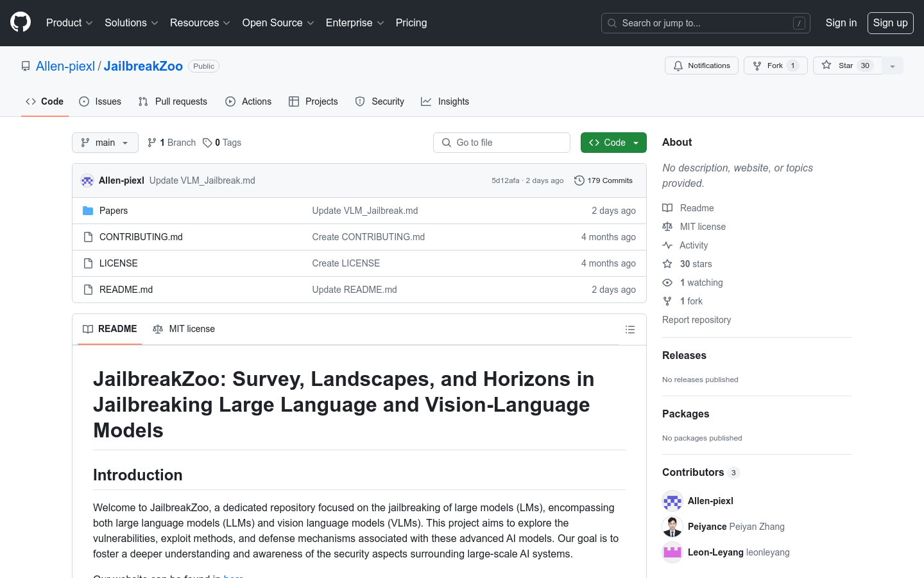Screen dimensions: 924x578
Task: Click the Sign in link
Action: tap(841, 22)
